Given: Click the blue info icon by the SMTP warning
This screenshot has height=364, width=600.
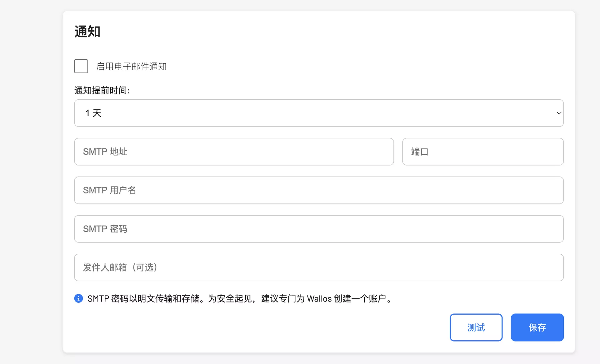Looking at the screenshot, I should [x=78, y=298].
